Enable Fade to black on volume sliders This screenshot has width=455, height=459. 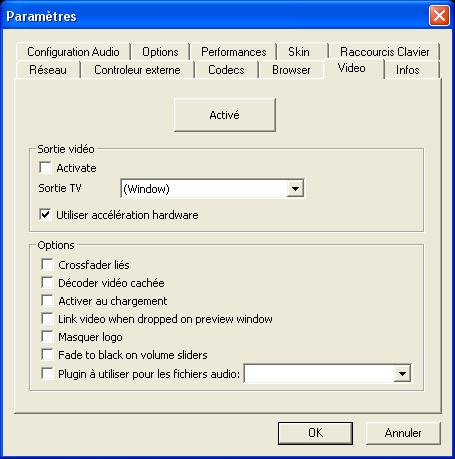pos(47,355)
